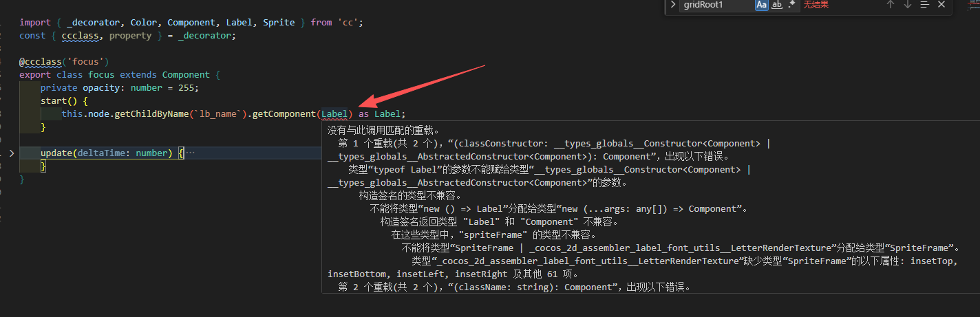Click the underlined Label in getComponent

[x=334, y=114]
